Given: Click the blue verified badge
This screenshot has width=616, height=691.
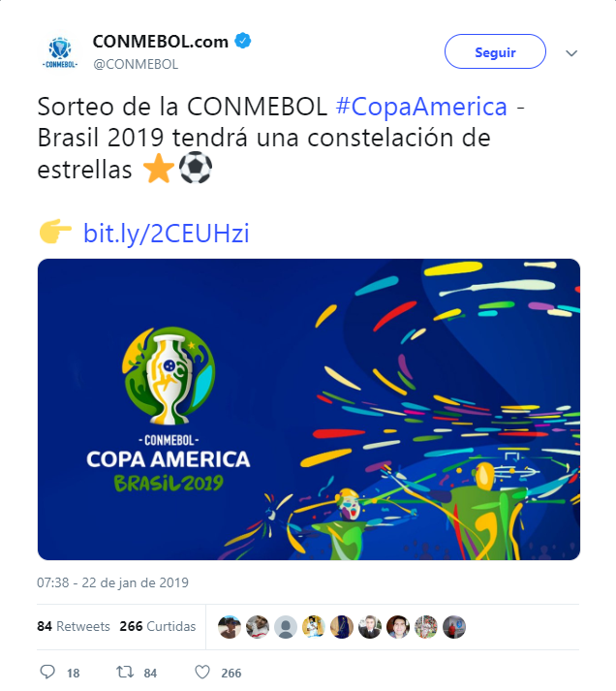Looking at the screenshot, I should point(246,42).
